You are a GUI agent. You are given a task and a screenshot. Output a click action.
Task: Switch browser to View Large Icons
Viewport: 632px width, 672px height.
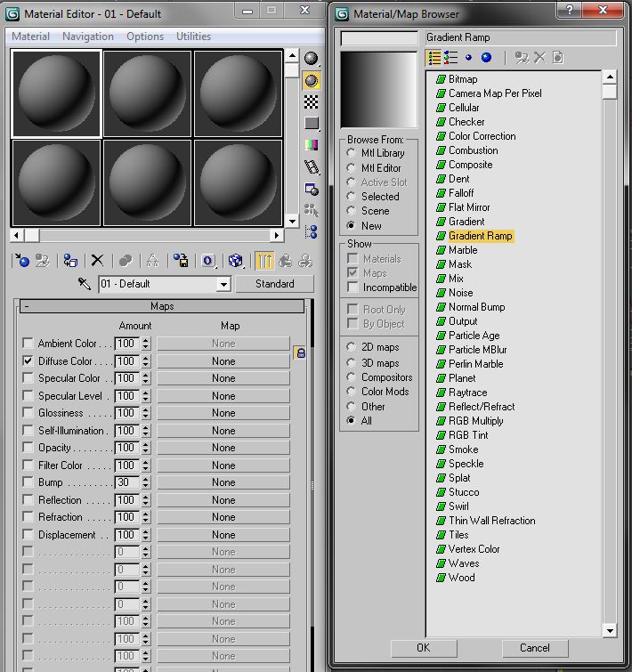[486, 58]
